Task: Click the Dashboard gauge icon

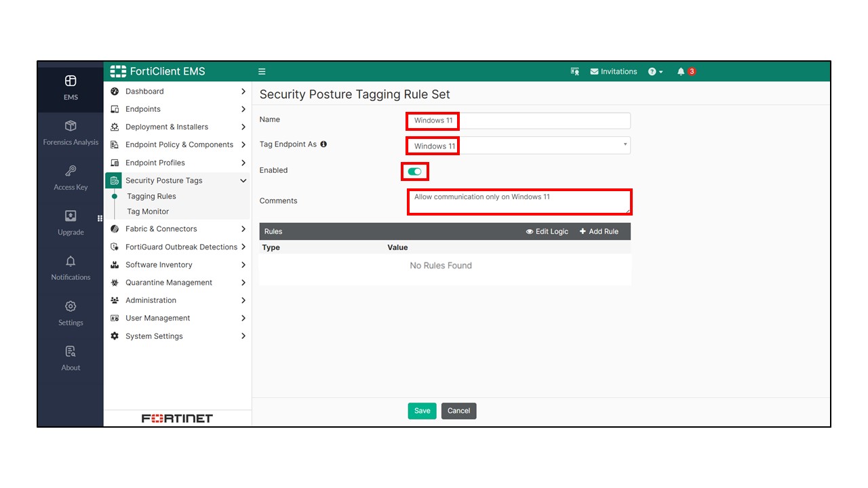Action: pyautogui.click(x=115, y=91)
